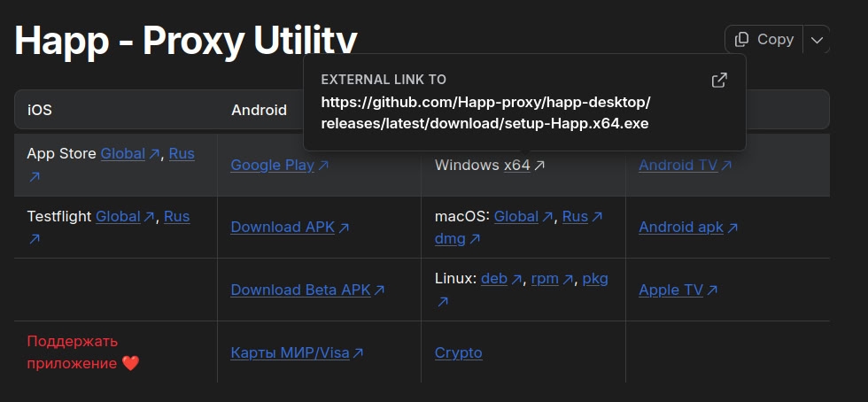The height and width of the screenshot is (402, 868).
Task: Open App Store Global link
Action: pos(123,153)
